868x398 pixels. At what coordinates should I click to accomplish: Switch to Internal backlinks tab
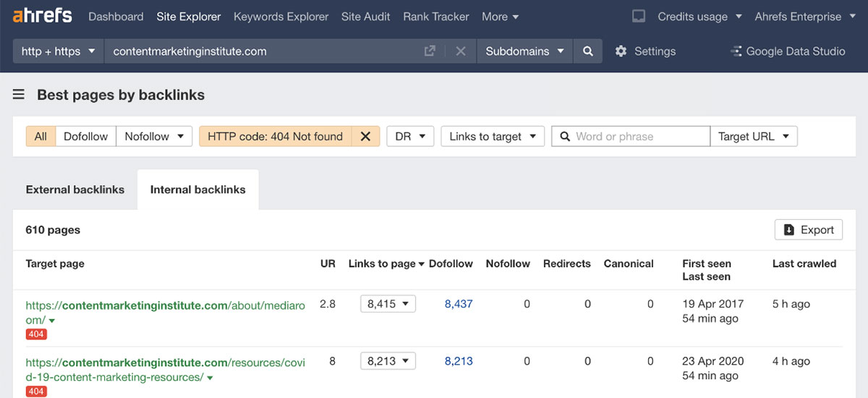(197, 190)
